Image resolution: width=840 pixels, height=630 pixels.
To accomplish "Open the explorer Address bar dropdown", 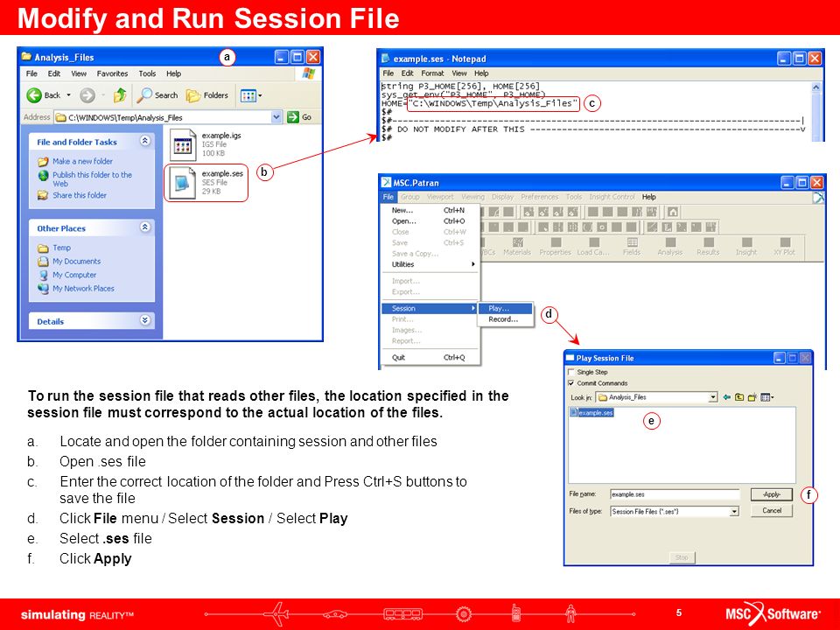I will click(x=276, y=117).
